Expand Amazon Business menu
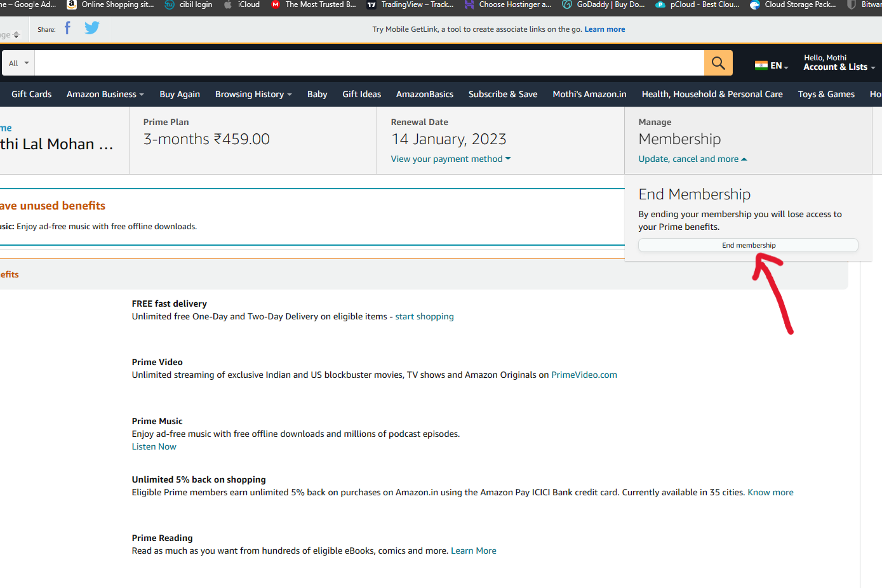 click(105, 94)
